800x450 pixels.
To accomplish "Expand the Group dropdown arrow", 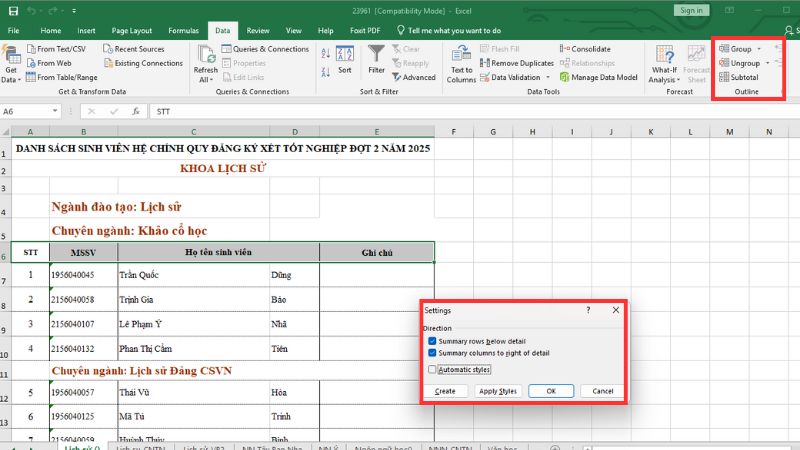I will [759, 49].
